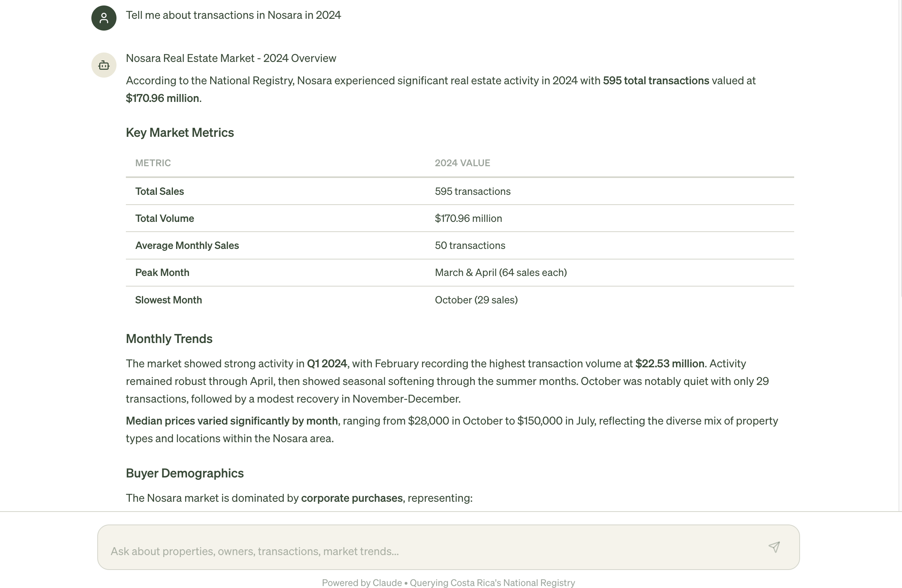Select the 'Peak Month' table row
The image size is (902, 588).
tap(162, 272)
